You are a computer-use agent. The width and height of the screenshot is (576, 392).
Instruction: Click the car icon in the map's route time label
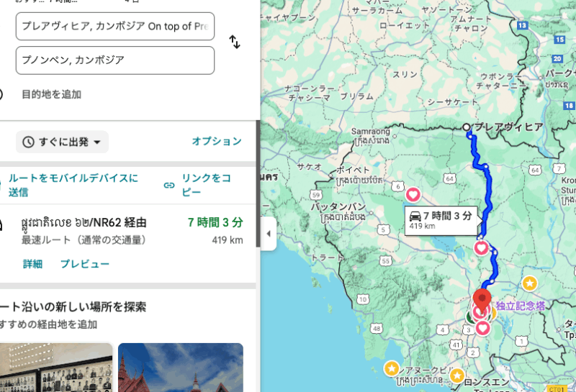[x=415, y=216]
